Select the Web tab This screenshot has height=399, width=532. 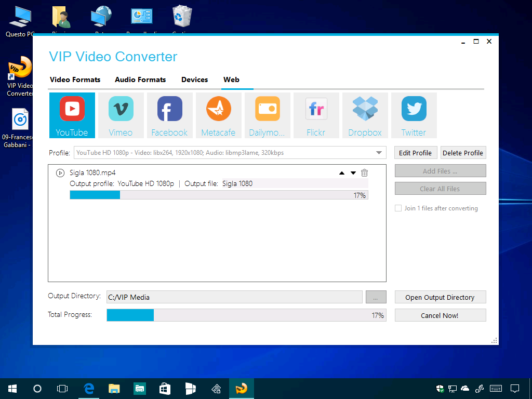pyautogui.click(x=231, y=79)
